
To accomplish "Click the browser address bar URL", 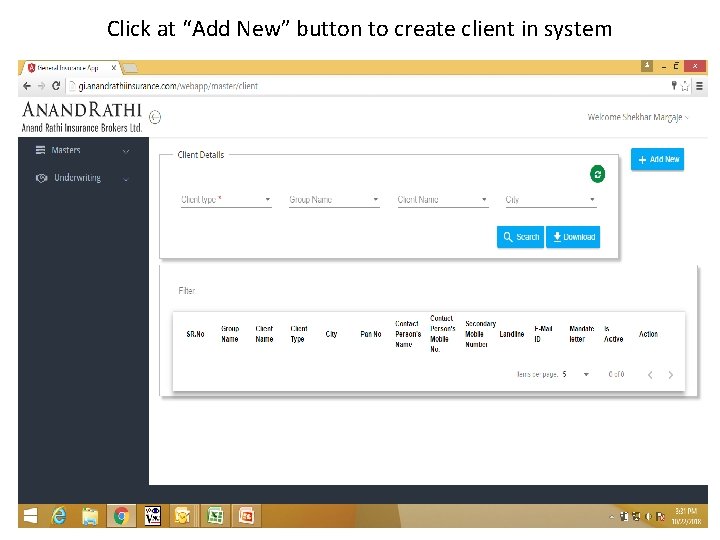I will point(168,86).
